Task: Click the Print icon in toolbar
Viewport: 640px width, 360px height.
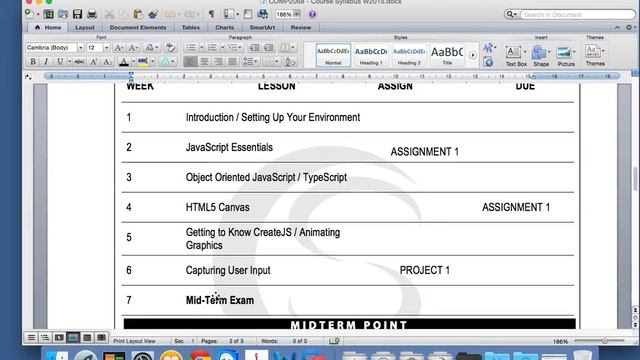Action: (x=92, y=14)
